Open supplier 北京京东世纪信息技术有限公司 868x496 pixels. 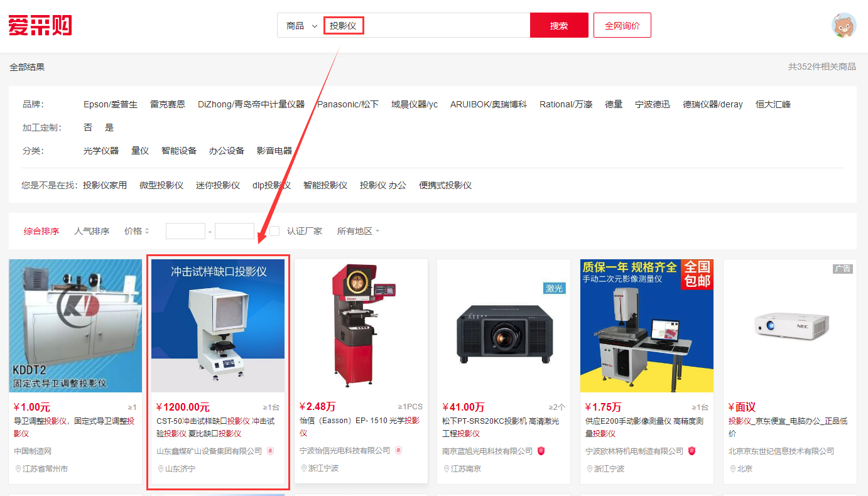click(781, 451)
